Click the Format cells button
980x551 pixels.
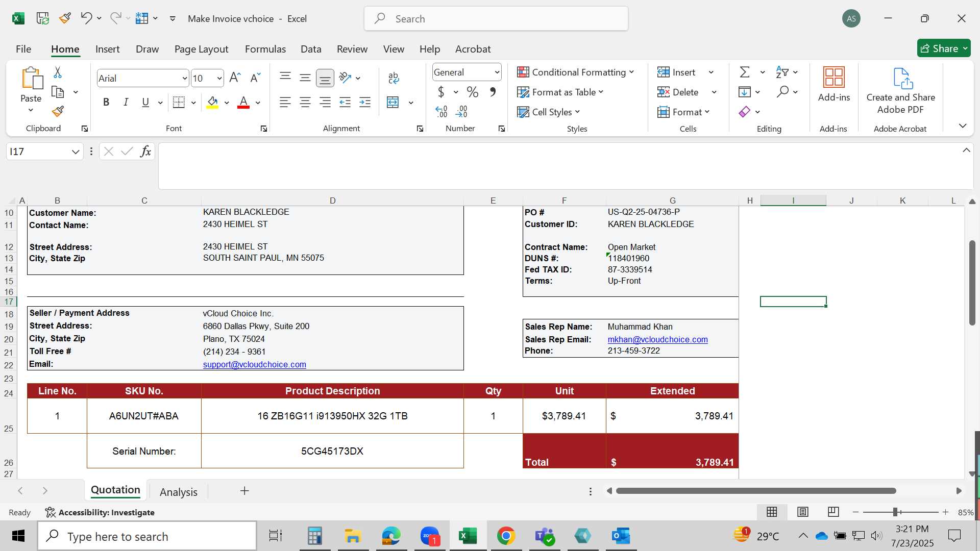click(x=683, y=112)
